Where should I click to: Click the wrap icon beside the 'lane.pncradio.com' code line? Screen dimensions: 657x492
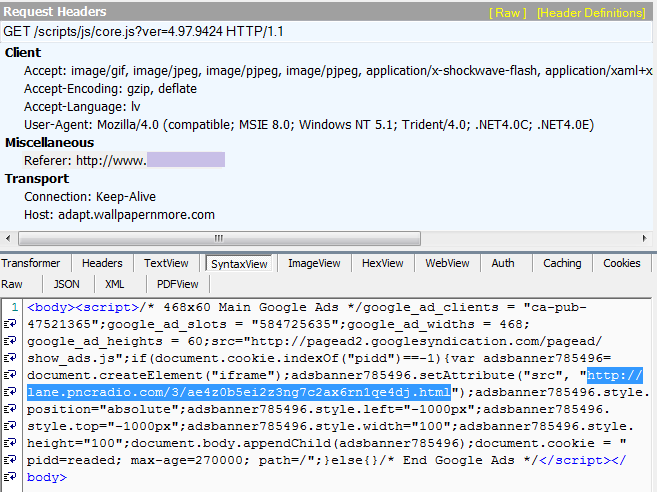10,392
